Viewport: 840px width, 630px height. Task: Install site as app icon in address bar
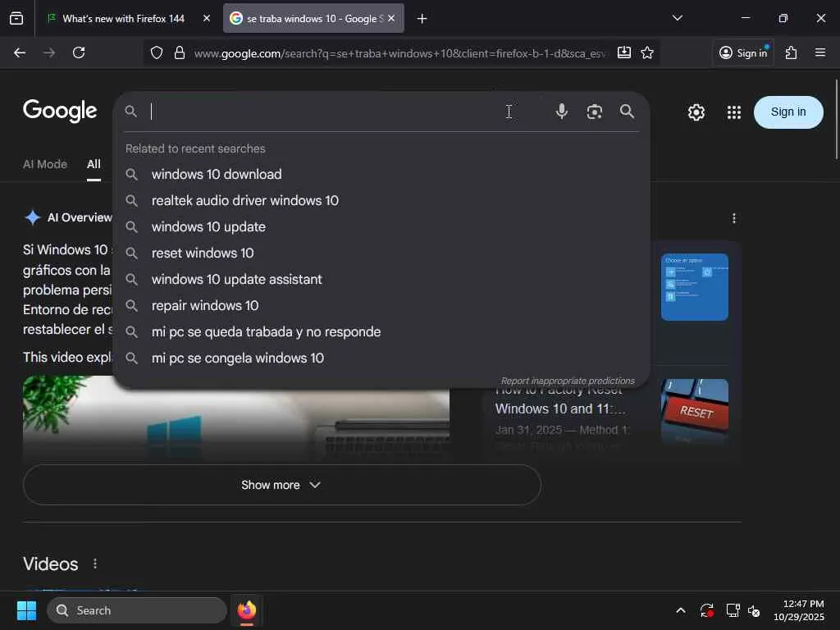coord(624,52)
